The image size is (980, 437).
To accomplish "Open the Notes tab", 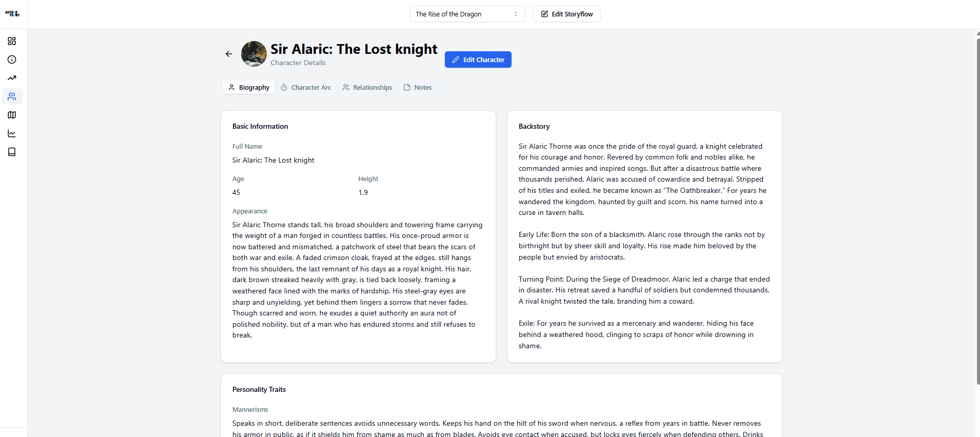I will point(418,87).
